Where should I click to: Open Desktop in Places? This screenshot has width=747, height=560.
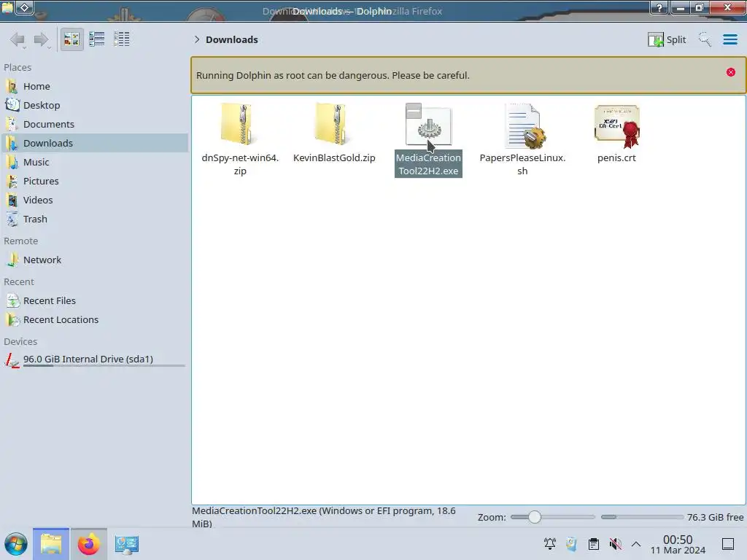click(x=94, y=105)
